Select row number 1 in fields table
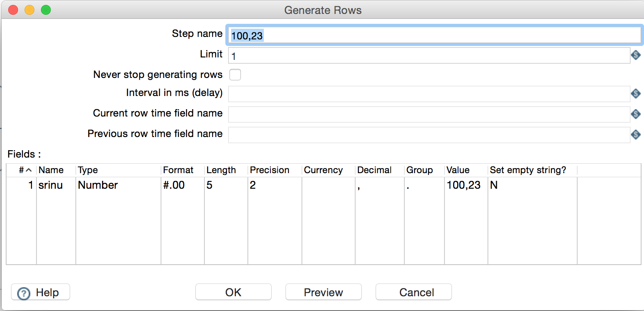Screen dimensions: 644x311 click(x=22, y=185)
